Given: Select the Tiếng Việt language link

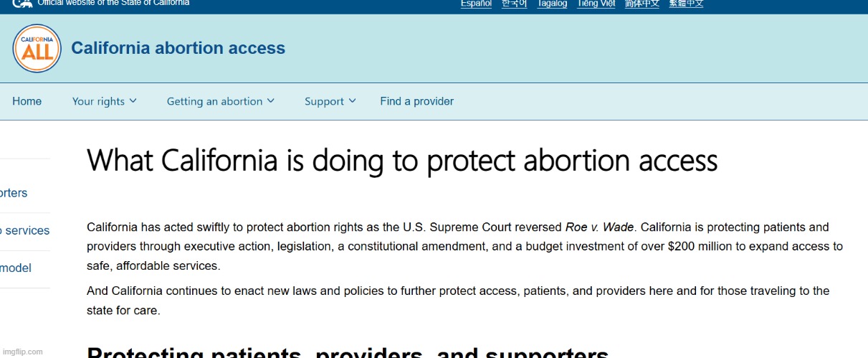Looking at the screenshot, I should (x=596, y=4).
